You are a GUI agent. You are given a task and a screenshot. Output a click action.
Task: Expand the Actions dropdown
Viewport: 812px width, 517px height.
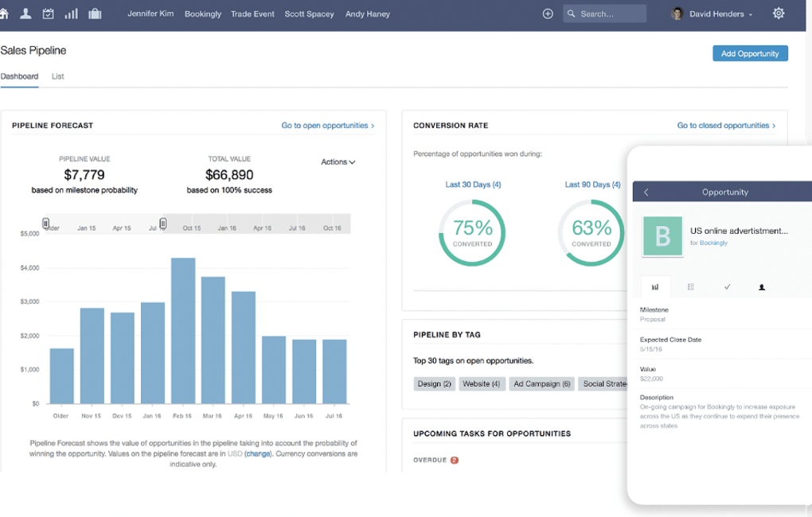pos(338,162)
